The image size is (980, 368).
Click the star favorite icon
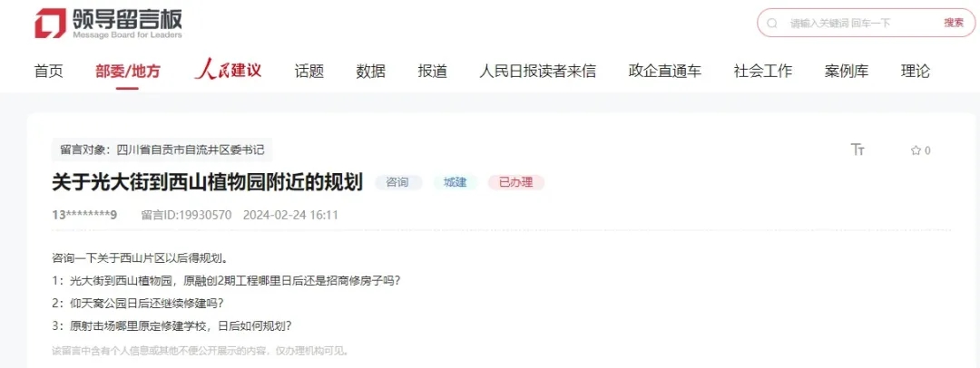coord(916,150)
